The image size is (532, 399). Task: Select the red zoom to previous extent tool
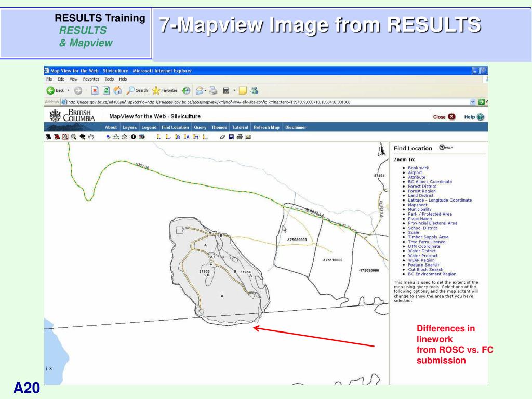(x=57, y=137)
